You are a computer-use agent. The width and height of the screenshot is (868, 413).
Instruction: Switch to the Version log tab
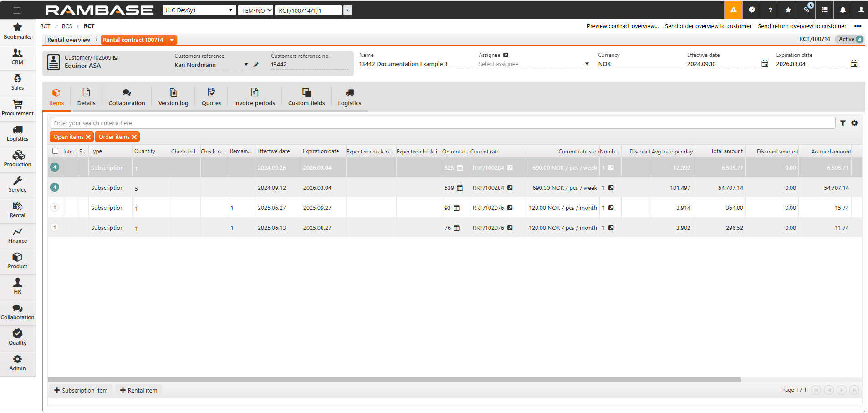(173, 97)
